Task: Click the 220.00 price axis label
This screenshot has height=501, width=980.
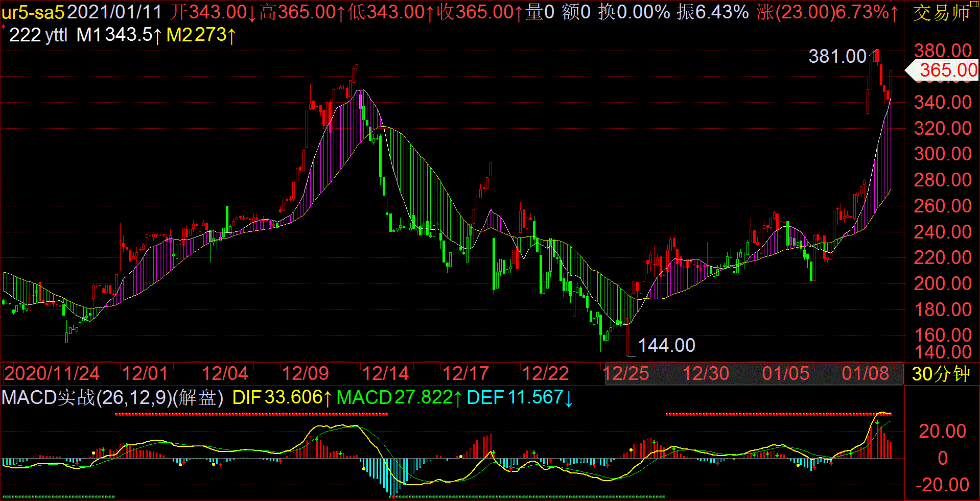Action: tap(943, 257)
